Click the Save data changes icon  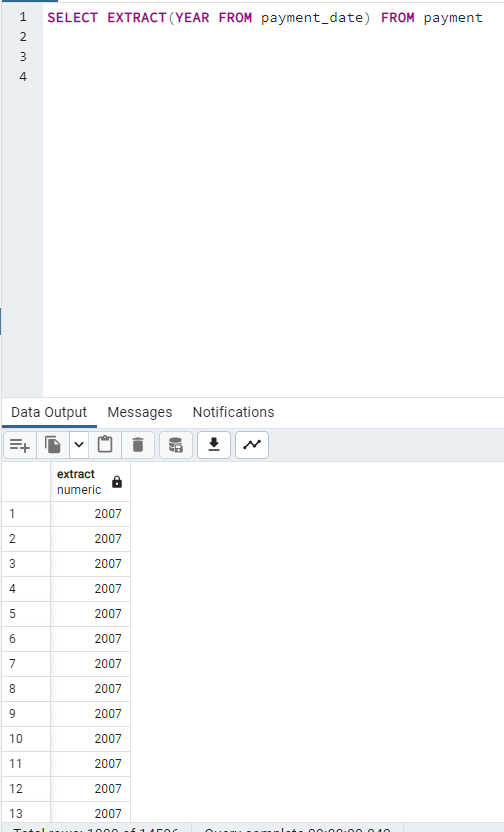click(x=176, y=445)
